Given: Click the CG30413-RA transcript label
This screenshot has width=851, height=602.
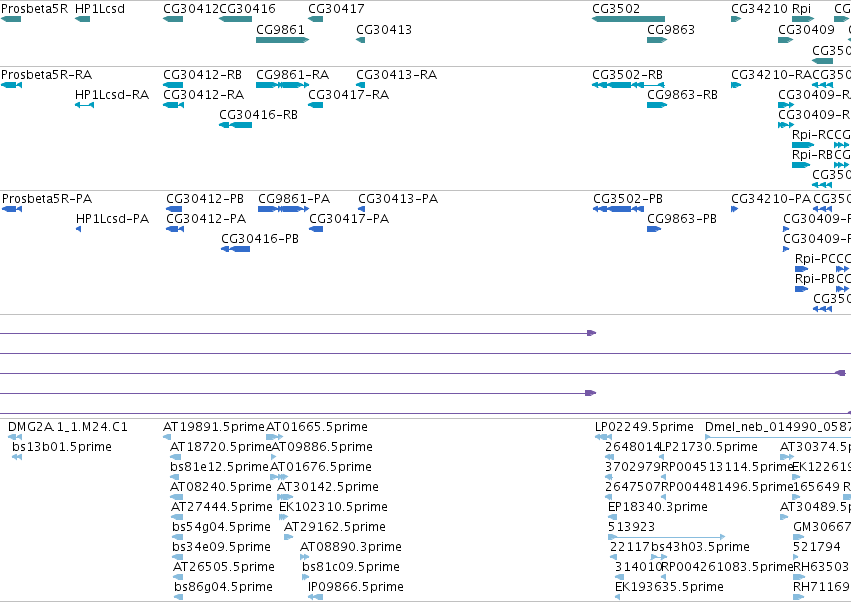Looking at the screenshot, I should click(x=397, y=74).
